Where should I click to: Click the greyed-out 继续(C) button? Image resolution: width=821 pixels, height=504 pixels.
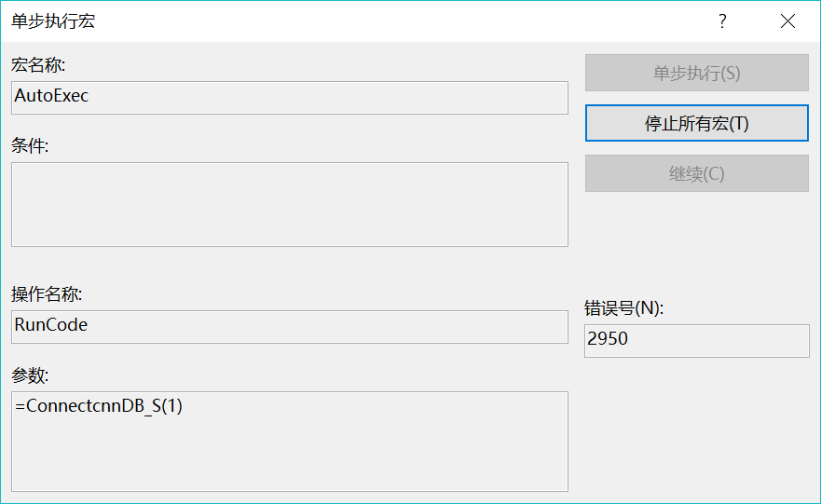697,173
